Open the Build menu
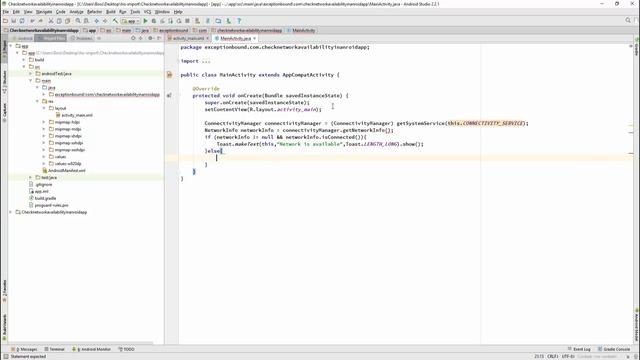The height and width of the screenshot is (360, 640). coord(111,12)
